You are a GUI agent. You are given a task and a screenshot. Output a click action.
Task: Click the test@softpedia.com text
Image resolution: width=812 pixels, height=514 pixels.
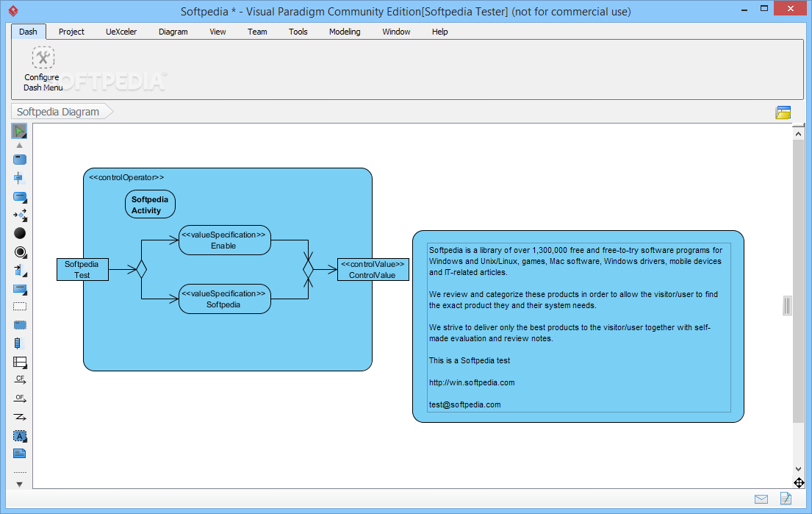[464, 404]
